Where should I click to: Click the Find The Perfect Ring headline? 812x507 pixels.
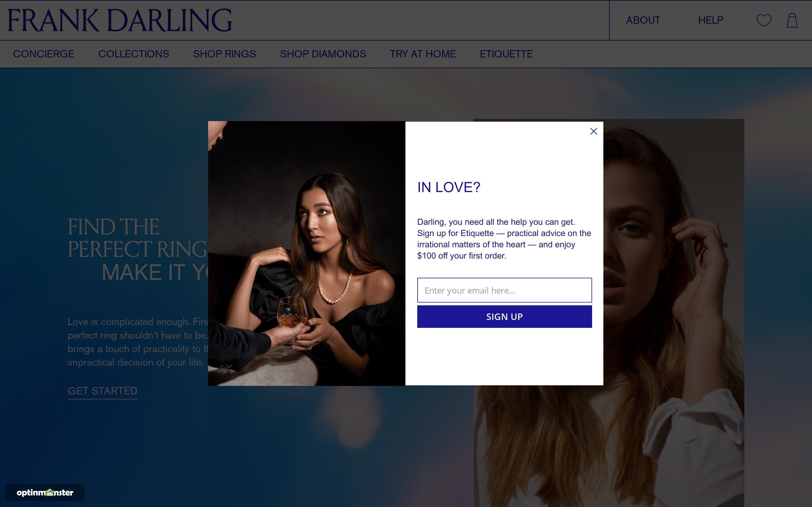138,249
